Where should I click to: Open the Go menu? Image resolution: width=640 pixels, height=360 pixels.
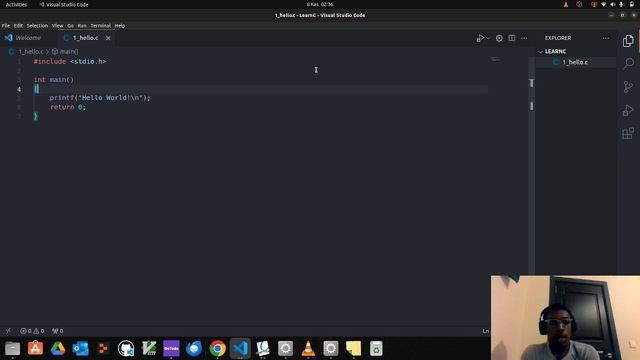(71, 25)
